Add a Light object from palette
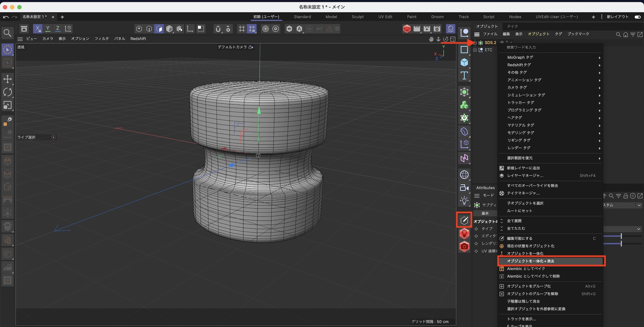Screen dimensions: 644x327 464,201
